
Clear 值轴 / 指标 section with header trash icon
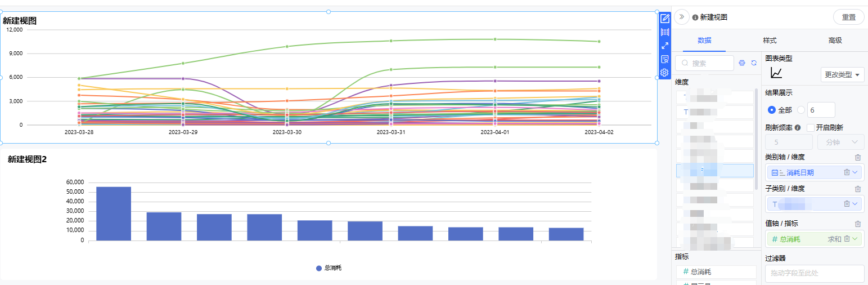[x=857, y=224]
